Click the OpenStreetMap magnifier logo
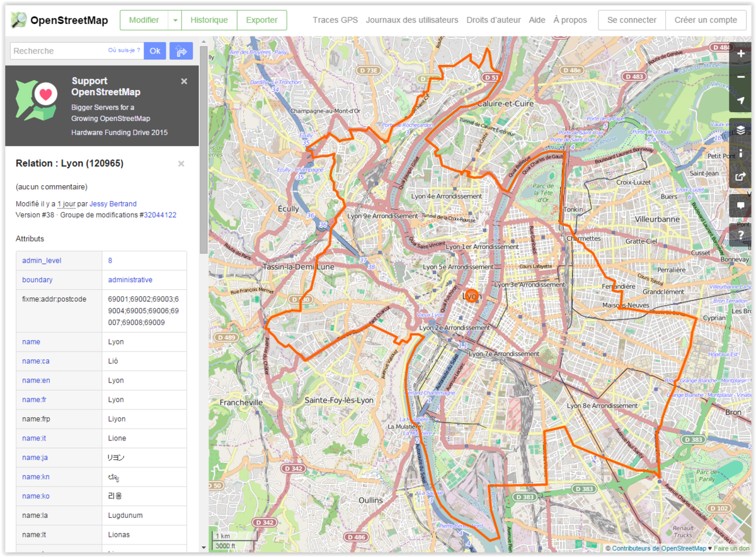 19,20
